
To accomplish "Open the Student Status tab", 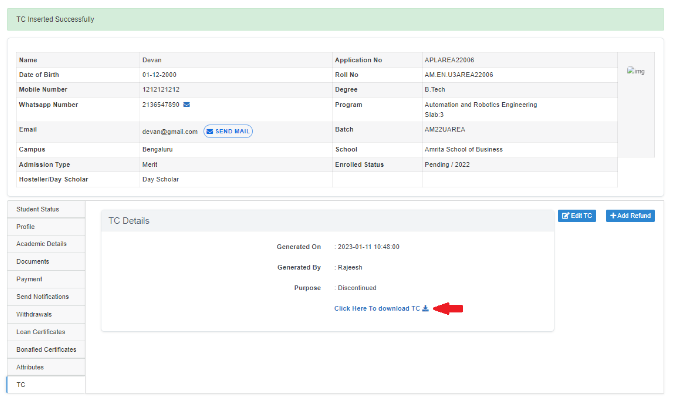I will click(38, 209).
